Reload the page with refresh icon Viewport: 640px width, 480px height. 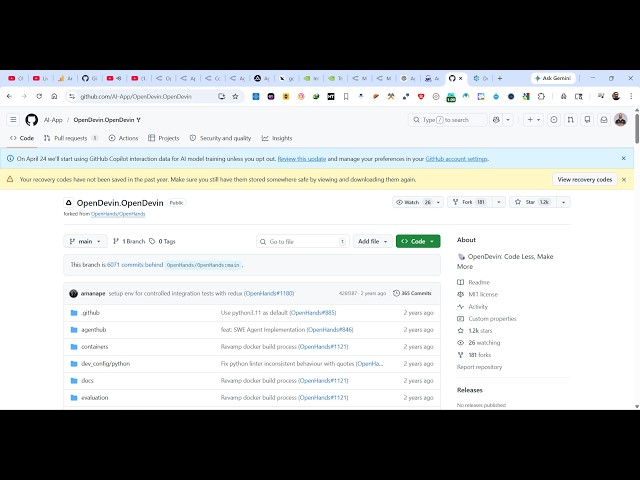point(39,96)
